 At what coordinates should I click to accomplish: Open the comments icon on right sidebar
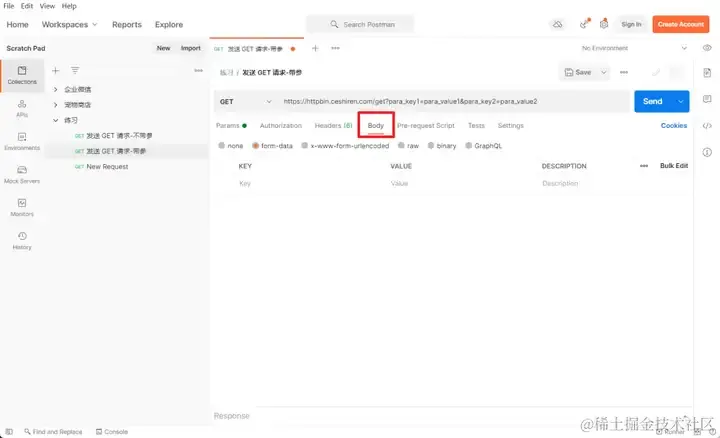707,99
